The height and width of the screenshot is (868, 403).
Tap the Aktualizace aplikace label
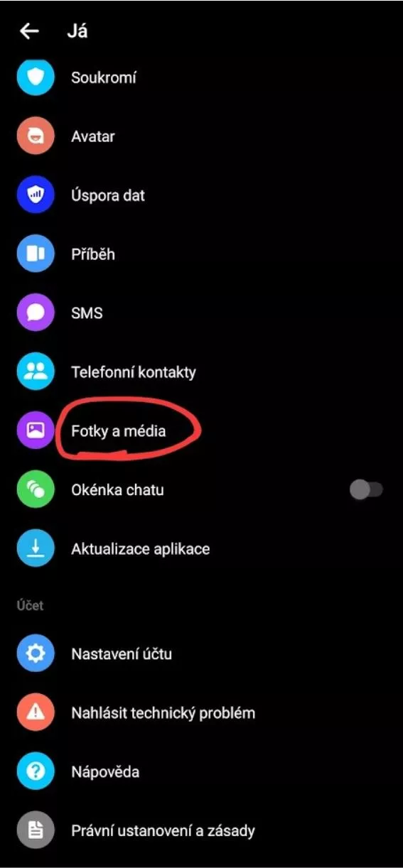click(x=141, y=549)
